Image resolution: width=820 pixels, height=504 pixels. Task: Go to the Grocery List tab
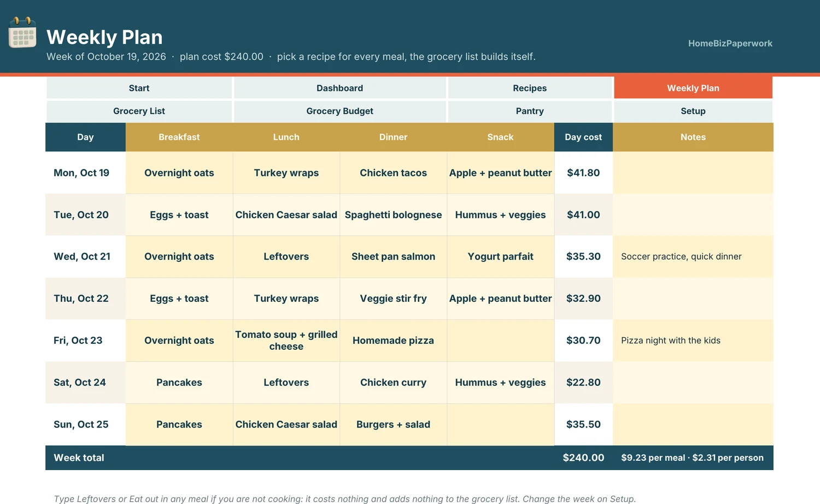pyautogui.click(x=139, y=111)
